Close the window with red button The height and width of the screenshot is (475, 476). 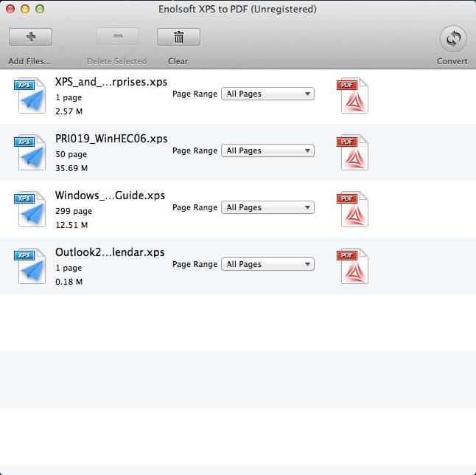(x=10, y=9)
